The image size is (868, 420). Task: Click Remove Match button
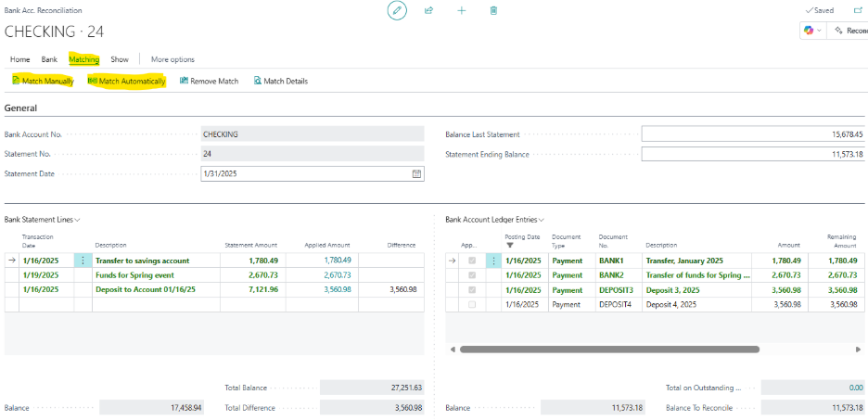[x=209, y=82]
